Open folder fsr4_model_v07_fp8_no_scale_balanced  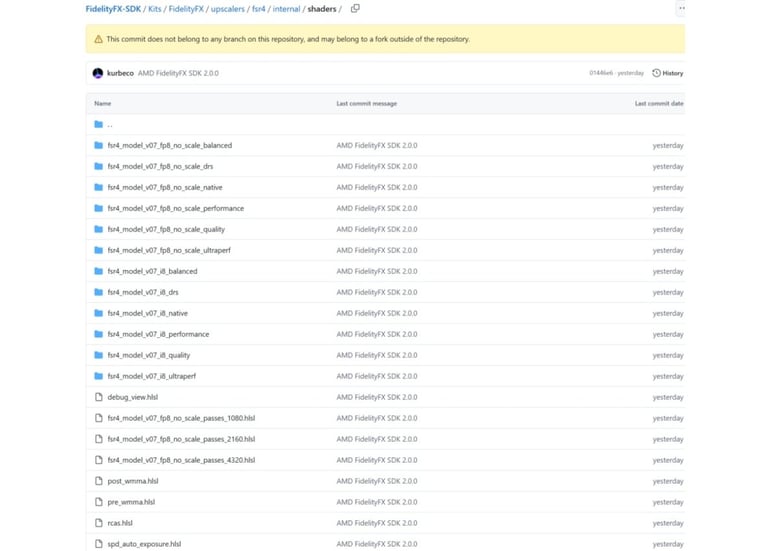169,145
